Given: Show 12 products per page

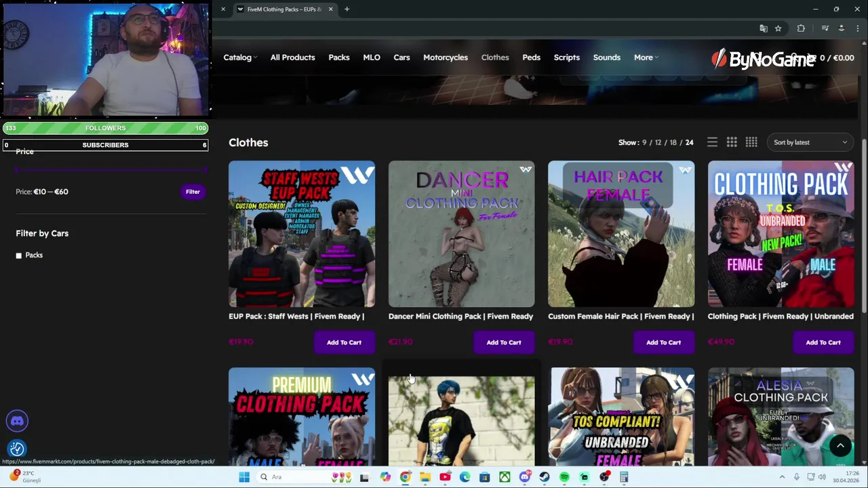Looking at the screenshot, I should tap(658, 143).
